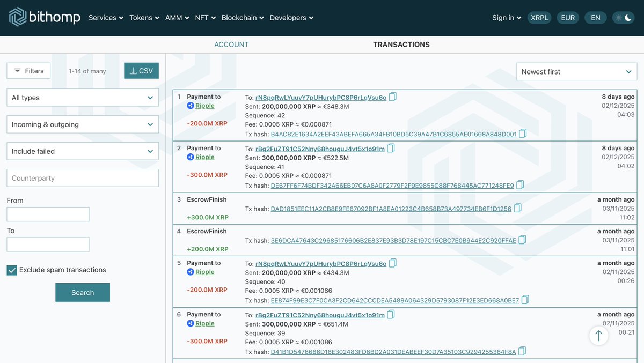644x363 pixels.
Task: Switch to the TRANSACTIONS tab
Action: (x=401, y=45)
